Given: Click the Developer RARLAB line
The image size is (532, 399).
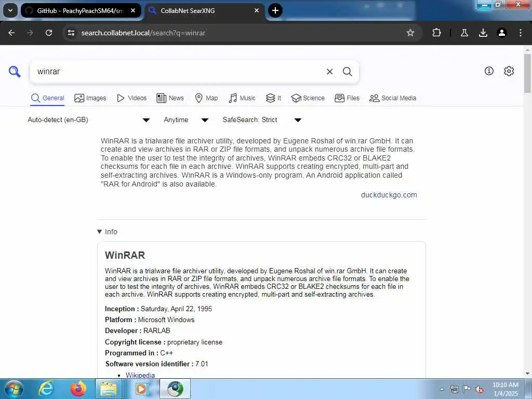Looking at the screenshot, I should 137,330.
